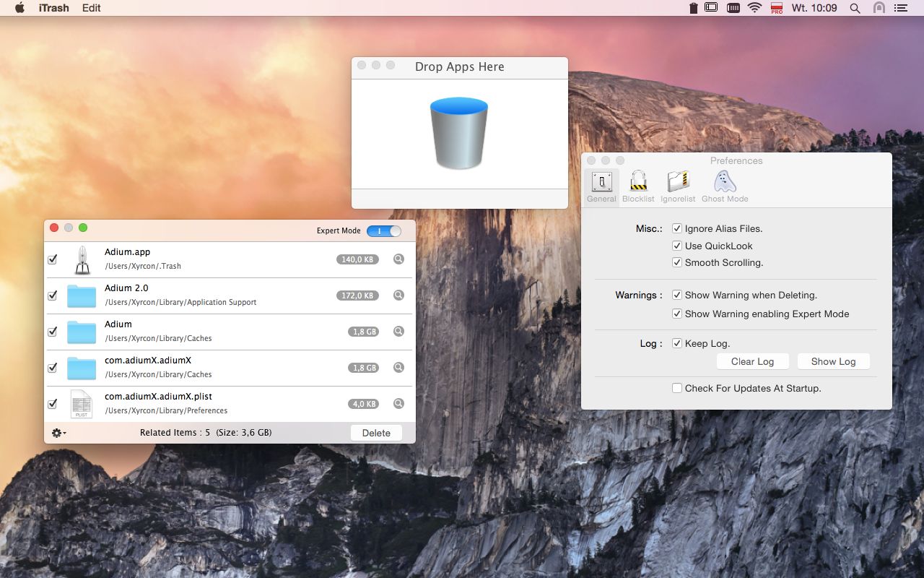Open the Blocklist preferences tab
Screen dimensions: 924x578
[x=638, y=187]
